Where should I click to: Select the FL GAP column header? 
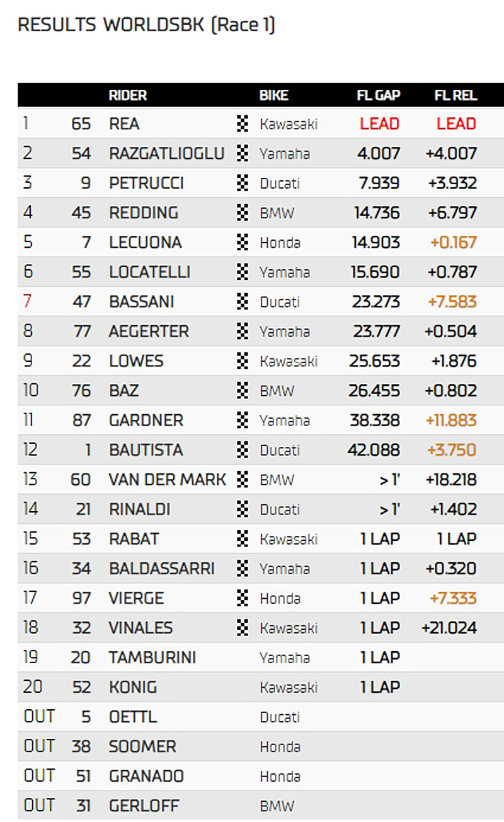point(379,95)
